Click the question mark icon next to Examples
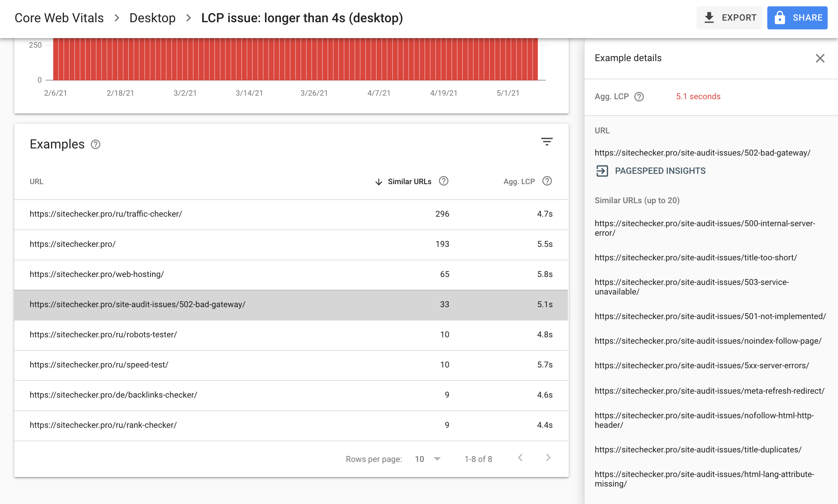Viewport: 838px width, 504px height. [96, 144]
